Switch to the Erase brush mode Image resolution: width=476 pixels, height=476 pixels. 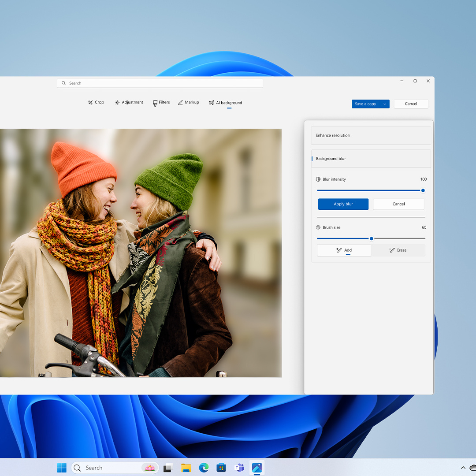[398, 250]
